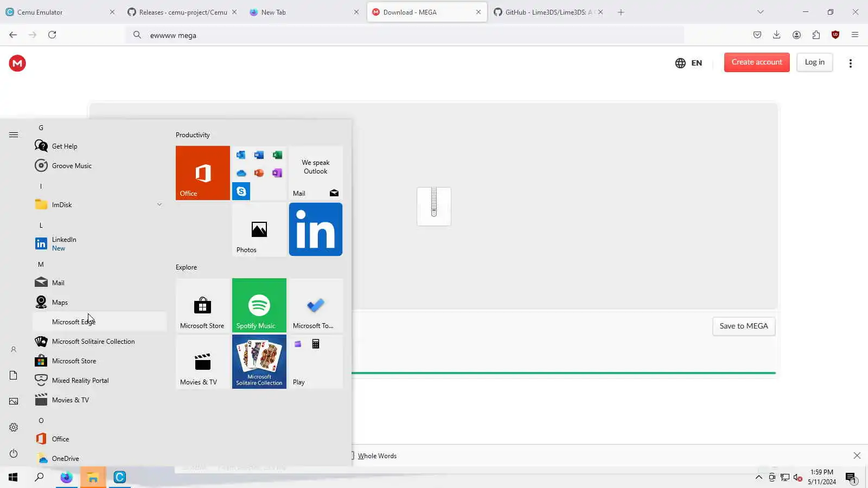Open the Photos tile
868x488 pixels.
tap(259, 229)
